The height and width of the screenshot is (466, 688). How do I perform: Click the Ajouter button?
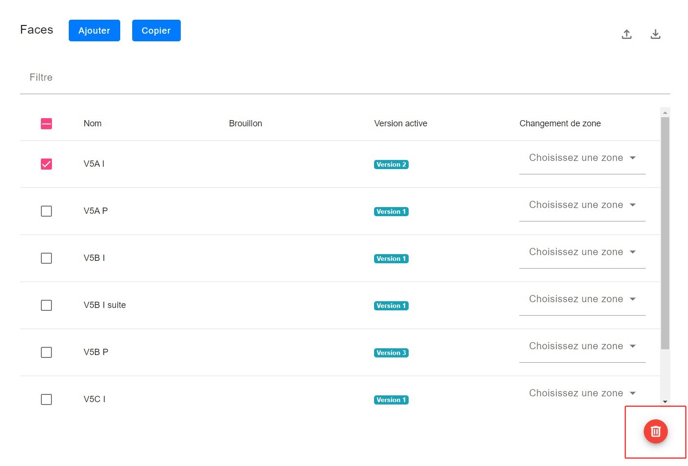coord(94,31)
